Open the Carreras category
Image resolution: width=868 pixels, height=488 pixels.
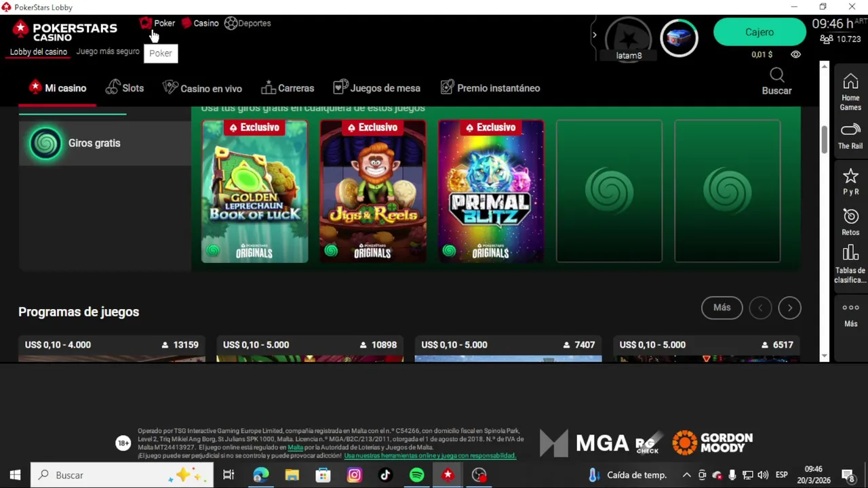(x=288, y=88)
